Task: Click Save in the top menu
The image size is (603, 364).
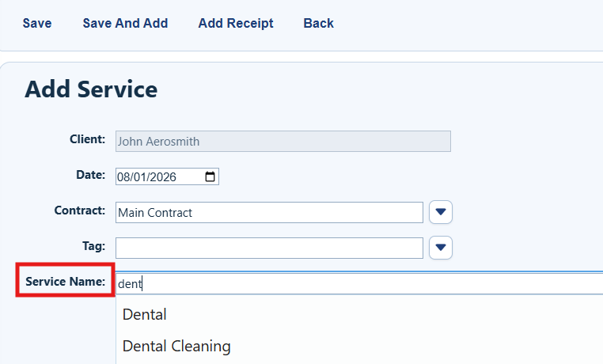Action: point(37,23)
